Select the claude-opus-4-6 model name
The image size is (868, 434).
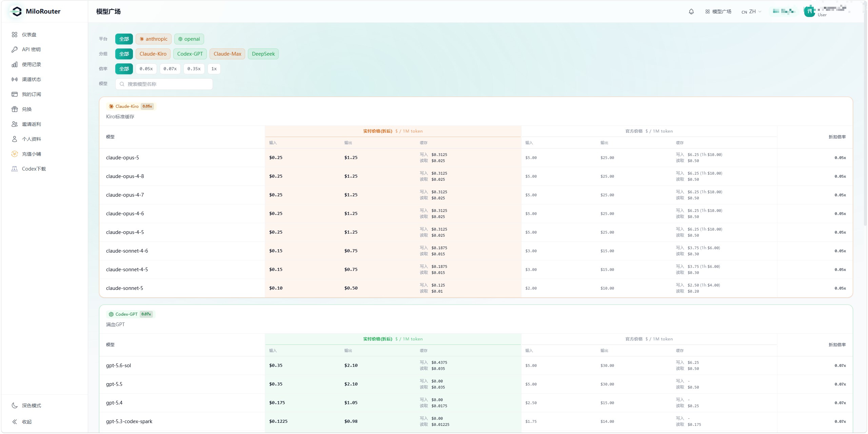(125, 214)
